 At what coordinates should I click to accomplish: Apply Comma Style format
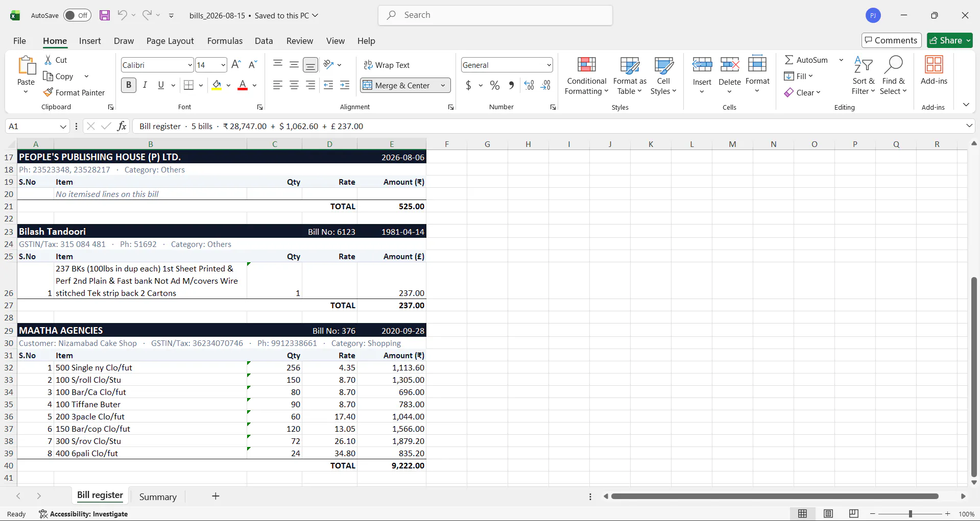tap(511, 85)
